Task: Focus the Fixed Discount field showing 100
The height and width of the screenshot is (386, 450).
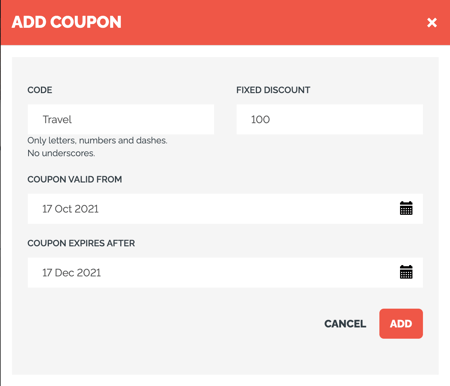Action: click(330, 119)
